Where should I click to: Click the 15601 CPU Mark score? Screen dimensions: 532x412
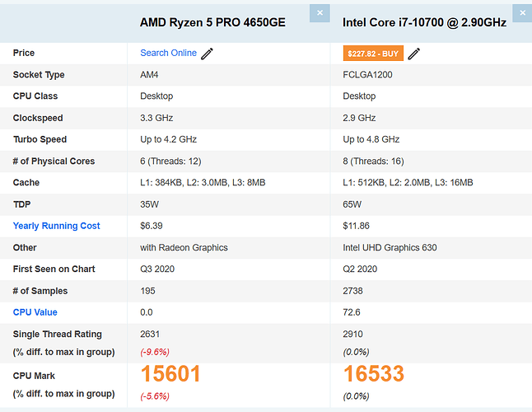170,374
